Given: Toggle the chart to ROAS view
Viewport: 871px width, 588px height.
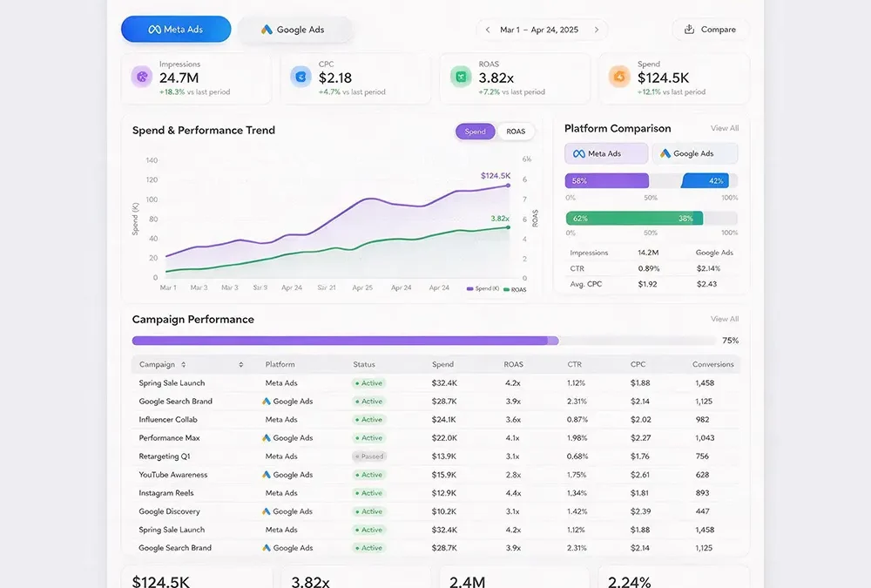Looking at the screenshot, I should pyautogui.click(x=516, y=132).
